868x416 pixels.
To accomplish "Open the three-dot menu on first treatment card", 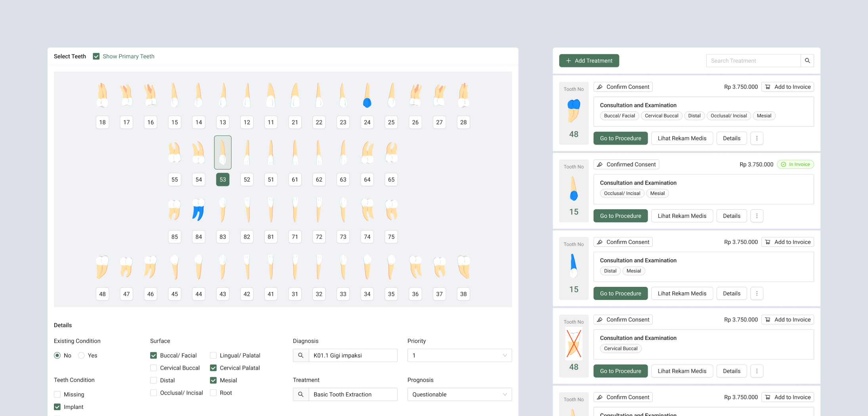I will point(757,138).
